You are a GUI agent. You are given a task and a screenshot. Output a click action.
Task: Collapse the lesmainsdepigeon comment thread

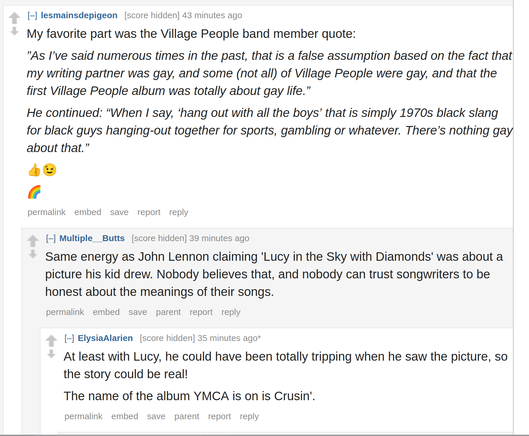point(32,16)
